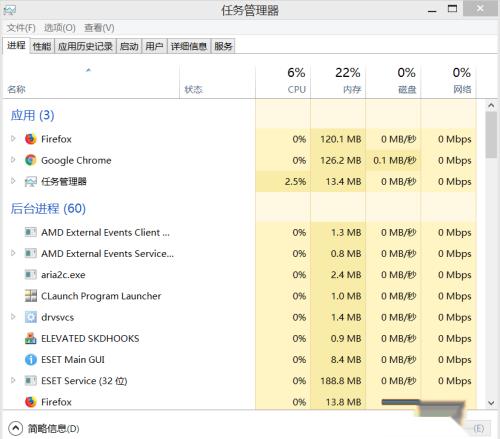Switch to the 应用历史记录 tab
The width and height of the screenshot is (500, 439).
[x=85, y=46]
